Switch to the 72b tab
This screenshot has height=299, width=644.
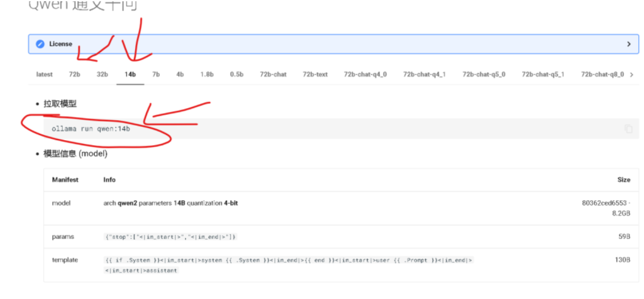point(75,74)
